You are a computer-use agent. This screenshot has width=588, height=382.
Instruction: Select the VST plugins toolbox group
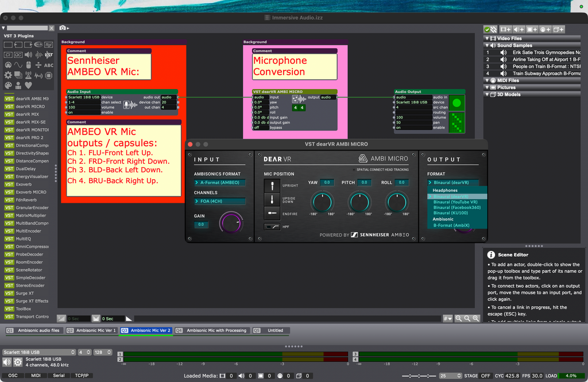coord(49,55)
